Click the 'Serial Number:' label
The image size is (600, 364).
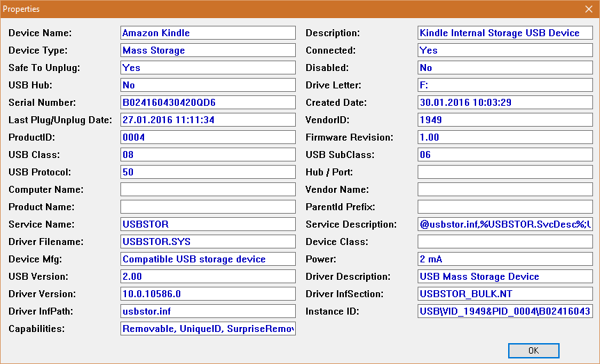42,102
